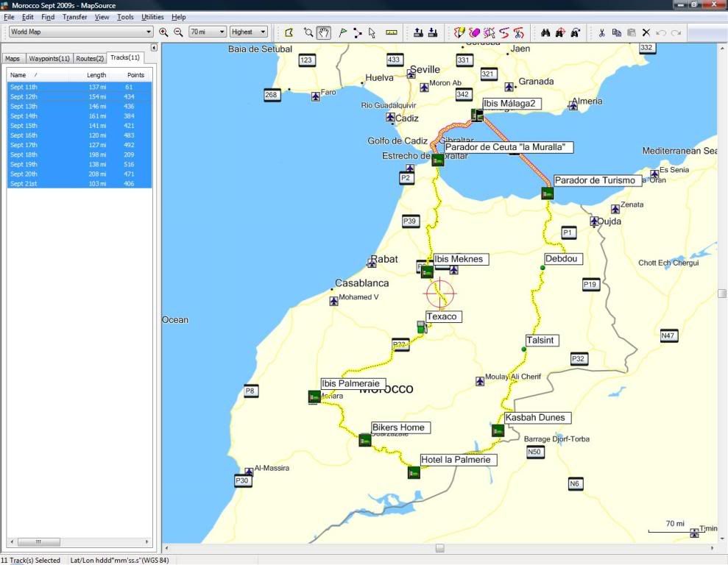Click the Zoom Out magnifier icon
Viewport: 728px width, 565px height.
tap(178, 32)
